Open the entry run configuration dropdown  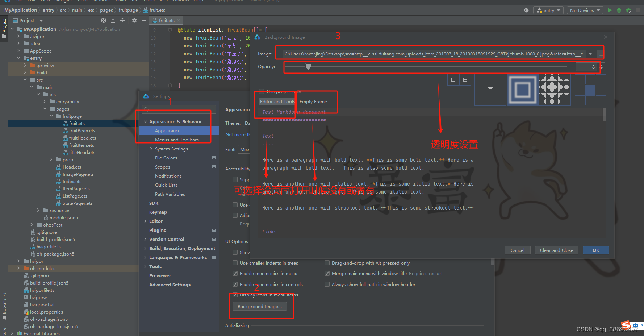pos(548,10)
